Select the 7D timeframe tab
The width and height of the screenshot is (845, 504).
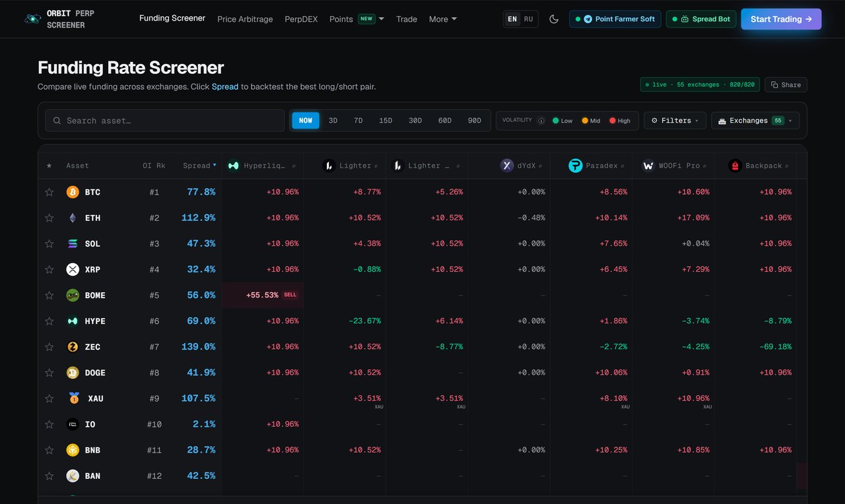click(358, 121)
